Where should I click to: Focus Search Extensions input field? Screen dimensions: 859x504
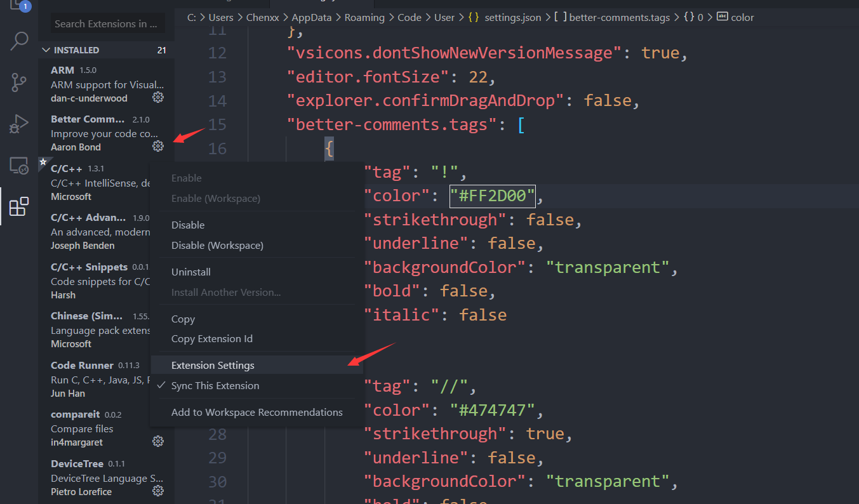click(x=107, y=23)
